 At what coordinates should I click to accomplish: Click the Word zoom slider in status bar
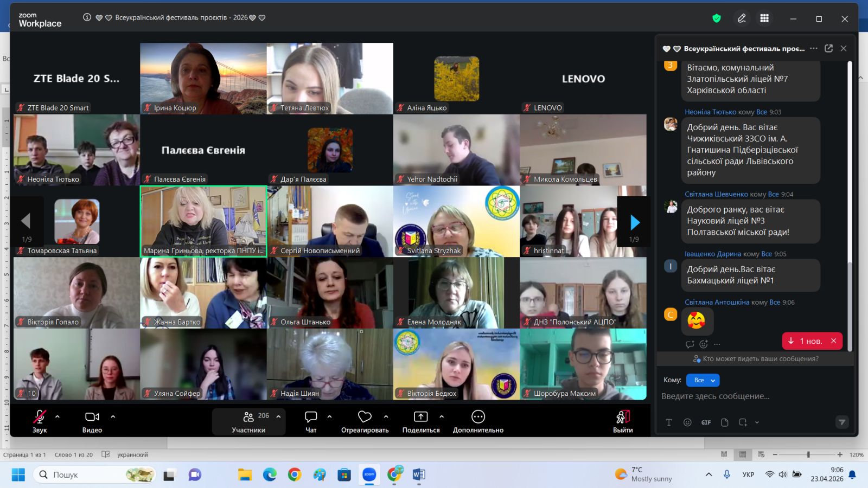808,454
